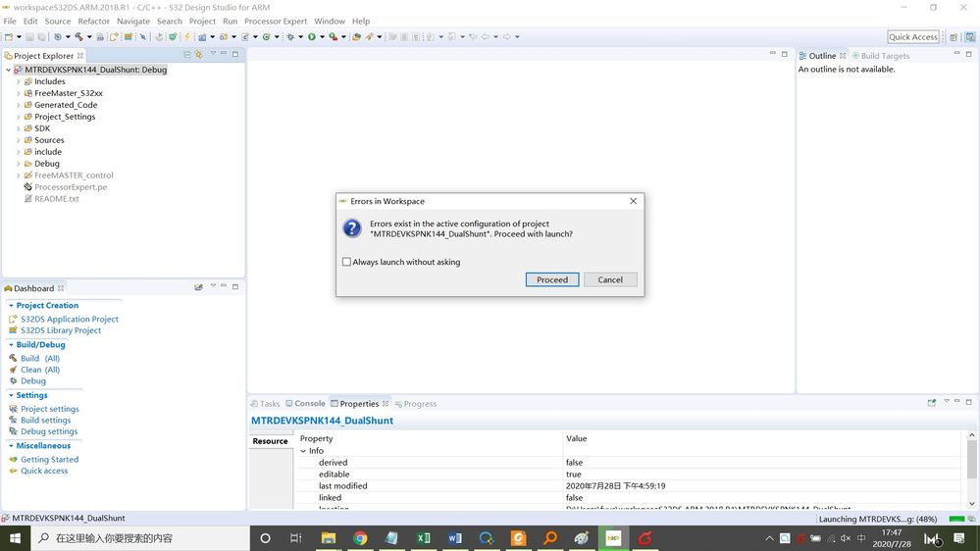This screenshot has width=980, height=551.
Task: Click the green launch progress bar
Action: click(956, 519)
